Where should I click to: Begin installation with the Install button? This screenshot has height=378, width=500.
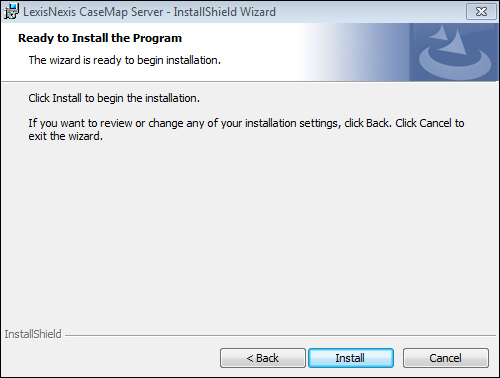[351, 358]
